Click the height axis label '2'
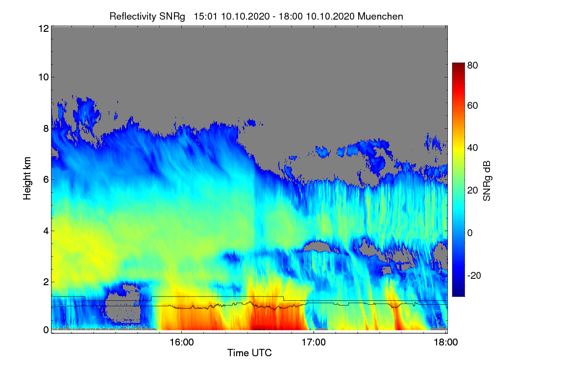This screenshot has height=392, width=588. tap(46, 282)
